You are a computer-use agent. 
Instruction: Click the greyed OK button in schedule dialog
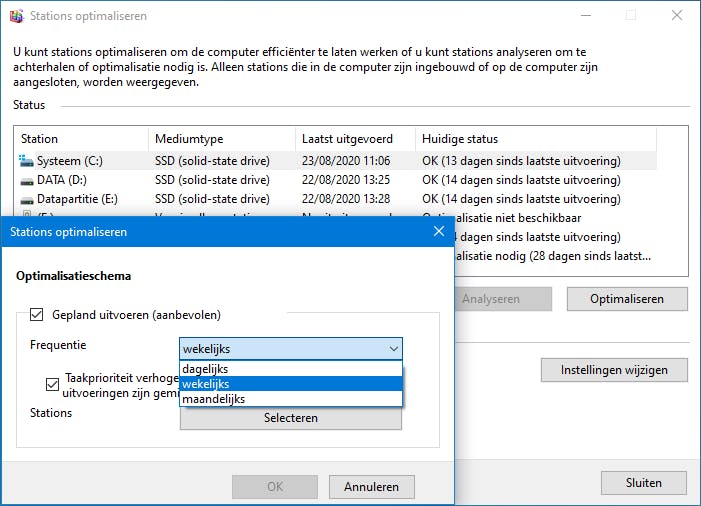pyautogui.click(x=275, y=487)
